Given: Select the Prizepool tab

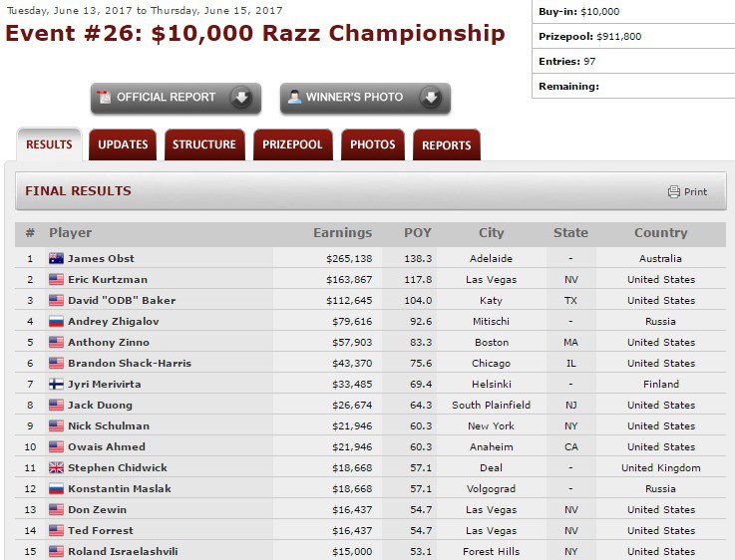Looking at the screenshot, I should [292, 145].
